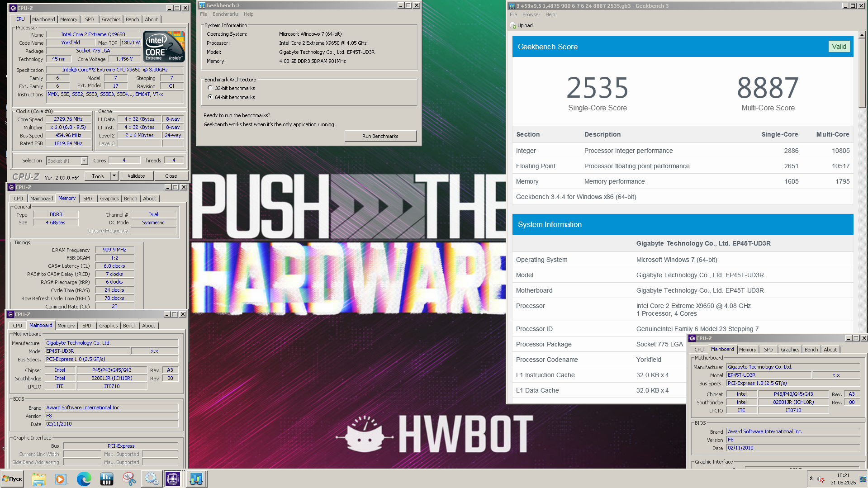The image size is (868, 488).
Task: Open Microsoft Edge from the taskbar
Action: 84,479
